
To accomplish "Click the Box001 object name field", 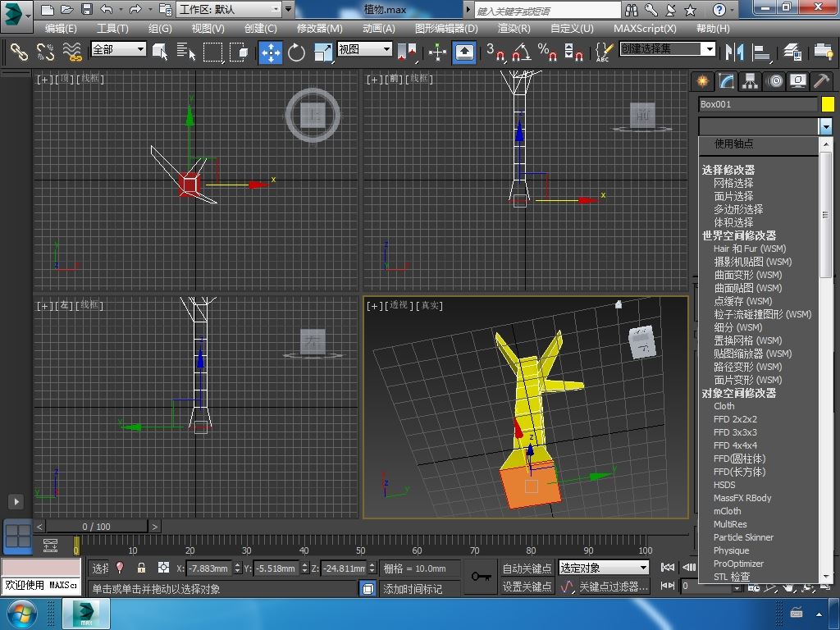I will point(758,104).
